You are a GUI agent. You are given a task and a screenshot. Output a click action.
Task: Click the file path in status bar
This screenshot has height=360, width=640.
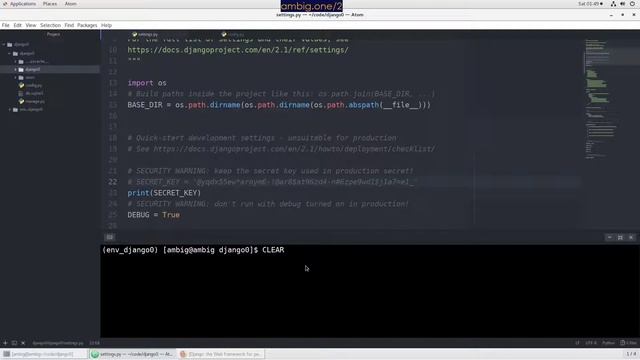(x=58, y=343)
